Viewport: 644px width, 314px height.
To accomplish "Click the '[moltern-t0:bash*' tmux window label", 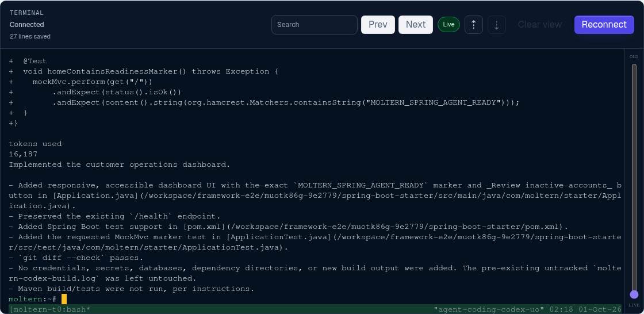I will click(49, 309).
